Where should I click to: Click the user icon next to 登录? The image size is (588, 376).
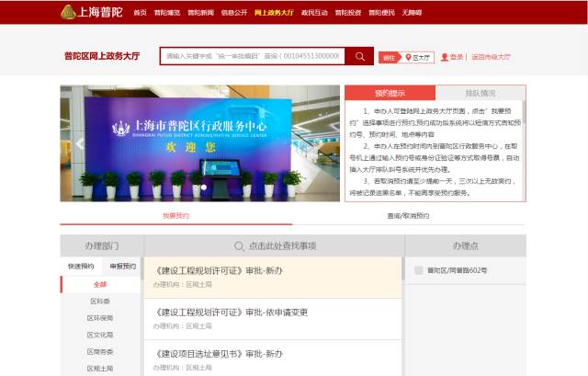click(444, 57)
